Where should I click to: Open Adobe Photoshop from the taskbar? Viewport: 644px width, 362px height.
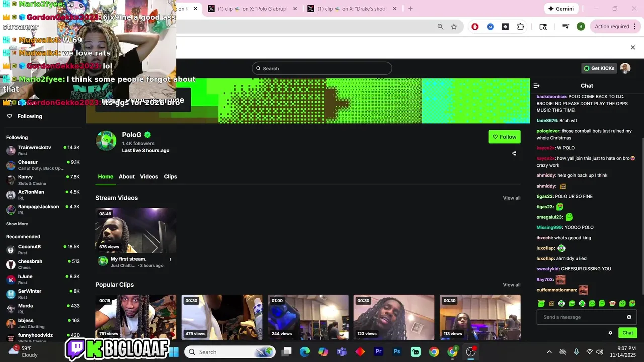click(397, 352)
